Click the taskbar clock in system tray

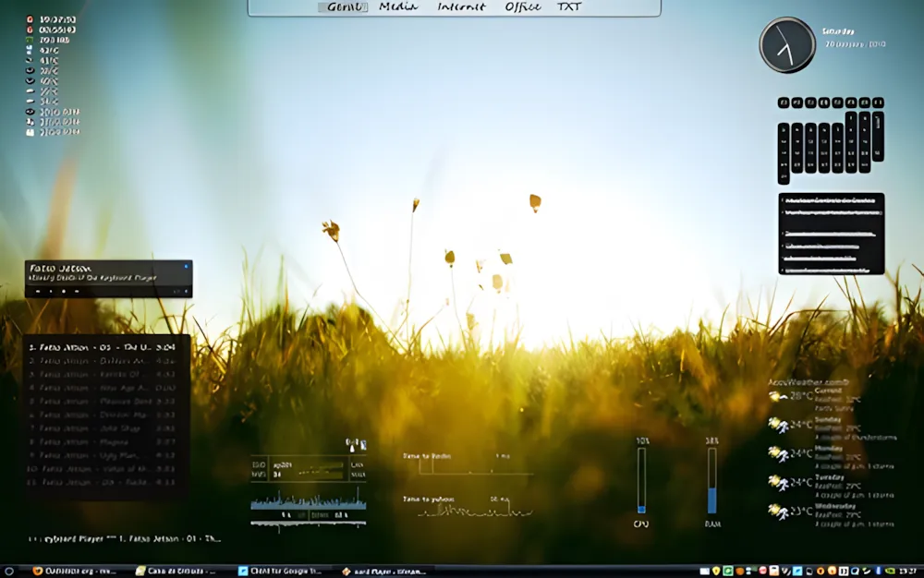click(908, 571)
